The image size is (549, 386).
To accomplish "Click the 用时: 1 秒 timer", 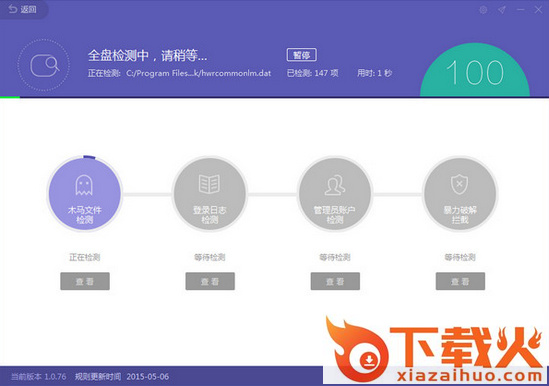I will [375, 73].
